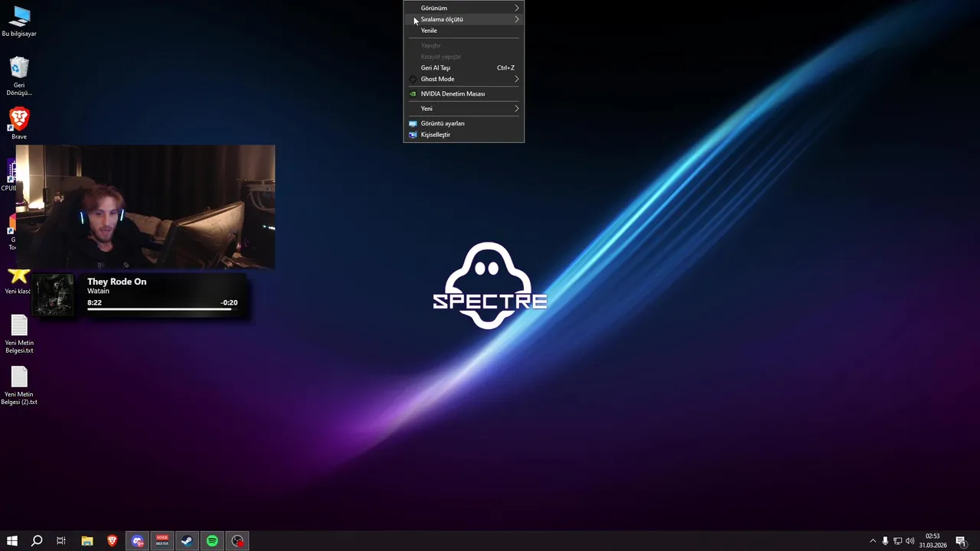This screenshot has width=980, height=551.
Task: Open the network tray icon
Action: tap(897, 541)
